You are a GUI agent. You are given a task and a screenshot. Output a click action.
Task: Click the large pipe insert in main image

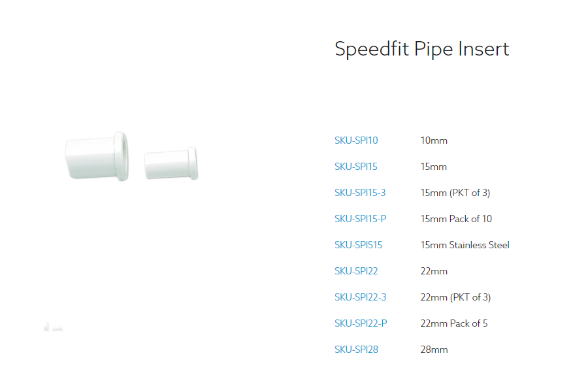pyautogui.click(x=97, y=156)
